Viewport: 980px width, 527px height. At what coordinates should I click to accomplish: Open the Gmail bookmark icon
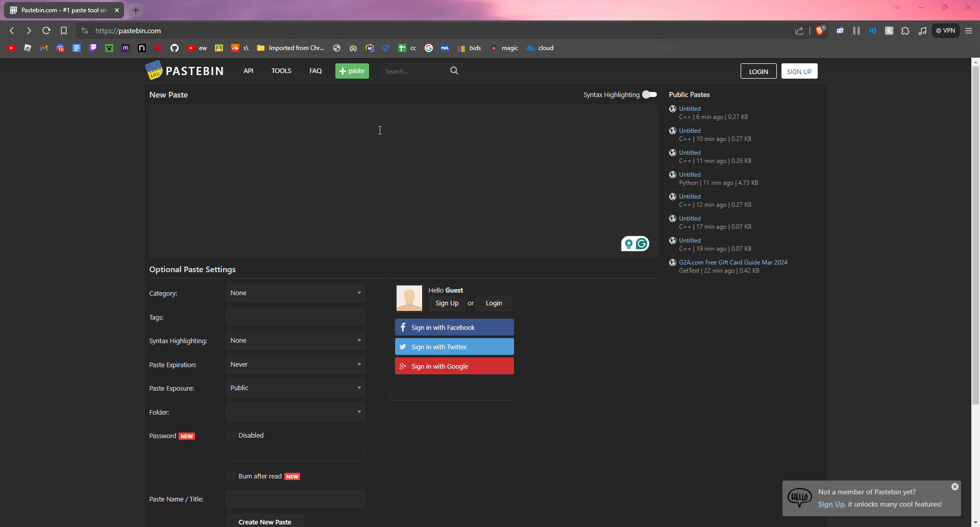[x=44, y=48]
